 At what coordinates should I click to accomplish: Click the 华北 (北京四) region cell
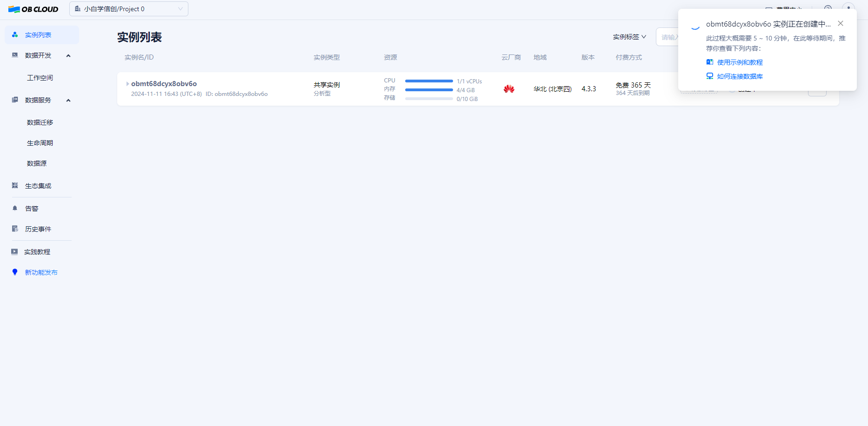point(553,89)
